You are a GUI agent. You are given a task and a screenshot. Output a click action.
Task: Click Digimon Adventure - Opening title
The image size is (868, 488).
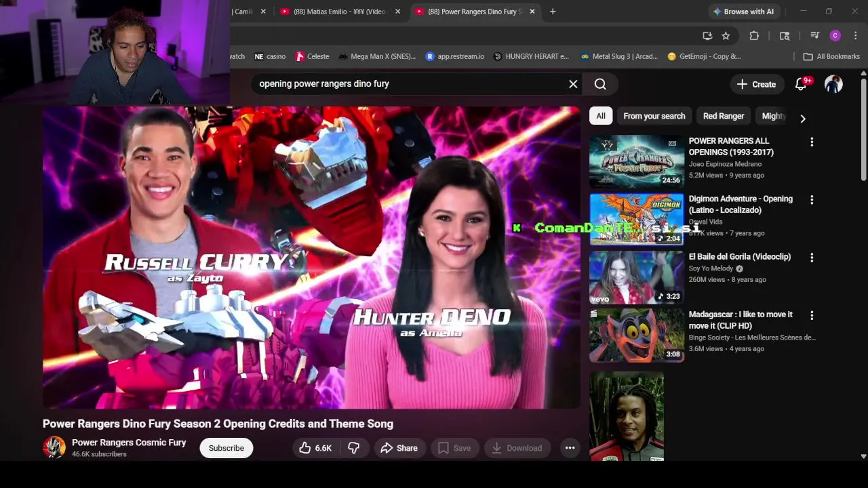[741, 204]
